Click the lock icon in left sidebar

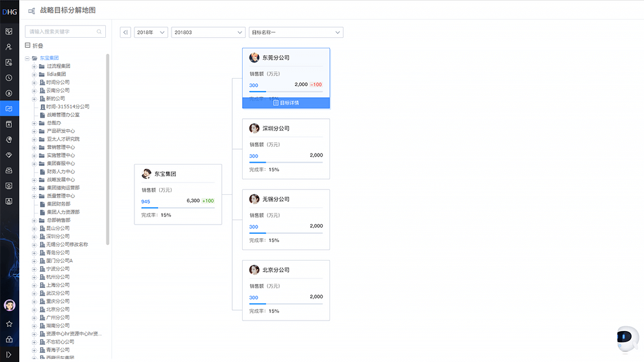[9, 339]
